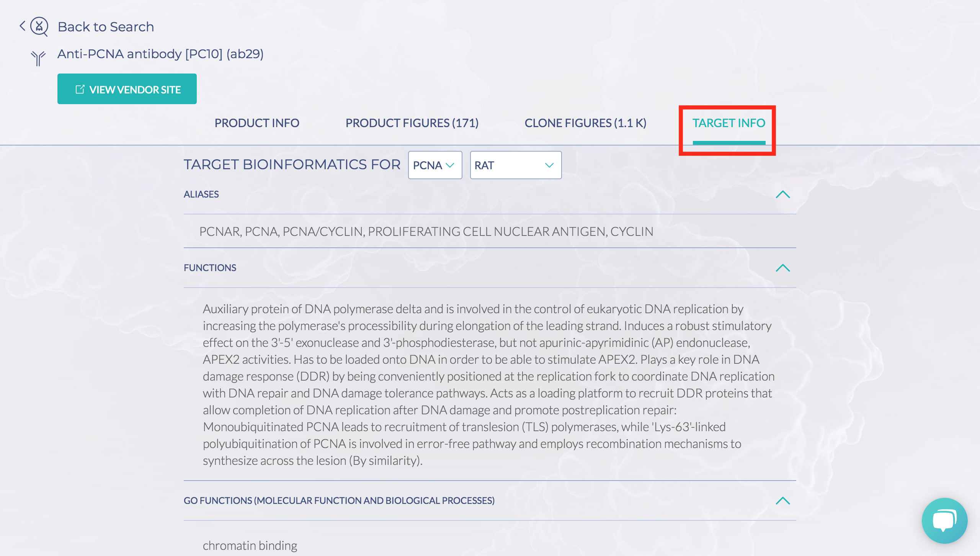This screenshot has height=556, width=980.
Task: Click View Vendor Site button
Action: (127, 89)
